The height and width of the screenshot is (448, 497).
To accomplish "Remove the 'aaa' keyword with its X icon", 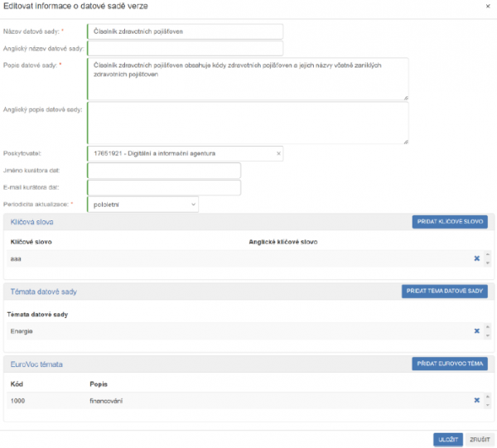I will (476, 258).
